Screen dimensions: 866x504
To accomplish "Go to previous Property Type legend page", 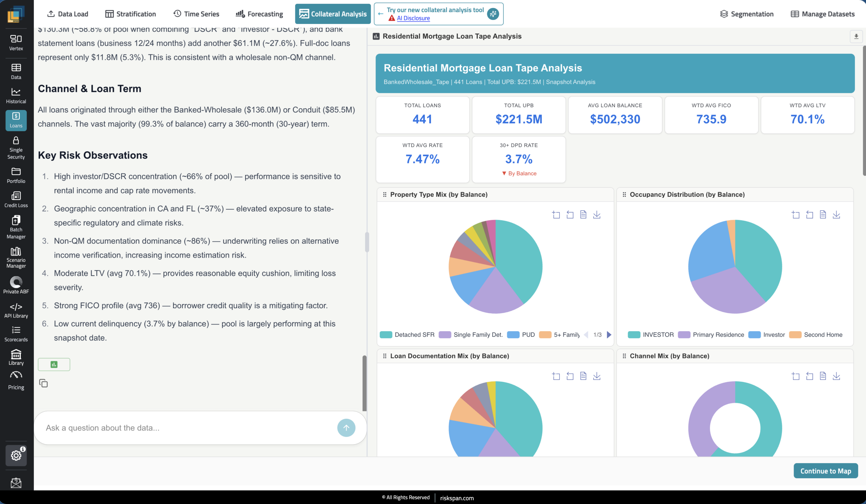I will coord(586,335).
